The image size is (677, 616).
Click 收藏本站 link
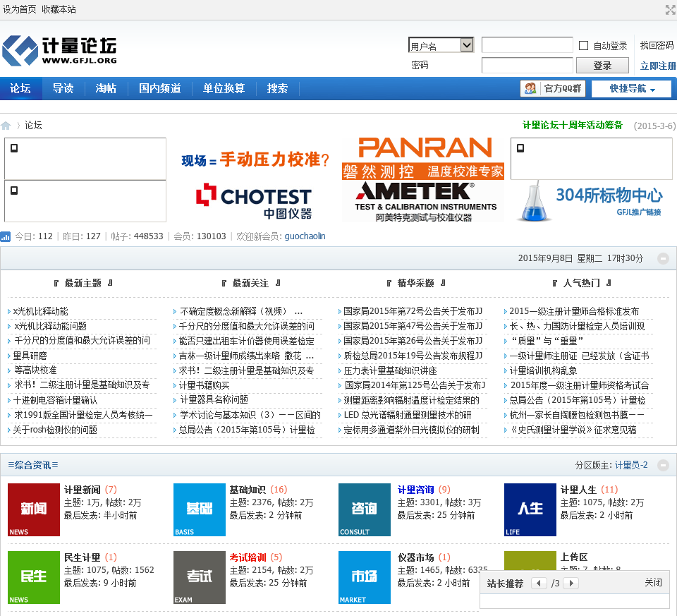pyautogui.click(x=59, y=9)
